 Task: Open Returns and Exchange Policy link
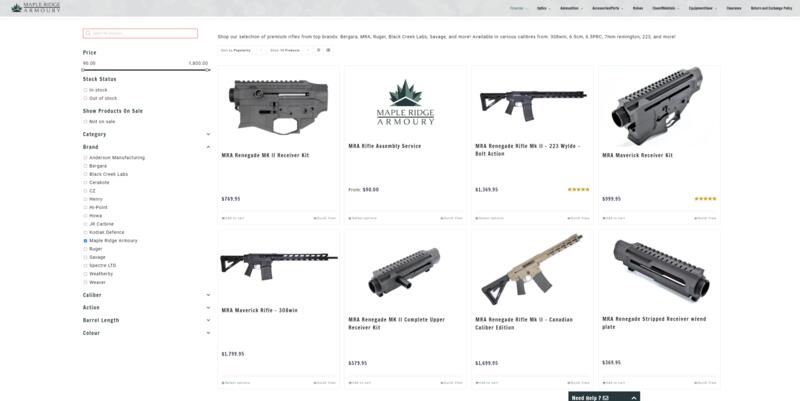click(771, 8)
